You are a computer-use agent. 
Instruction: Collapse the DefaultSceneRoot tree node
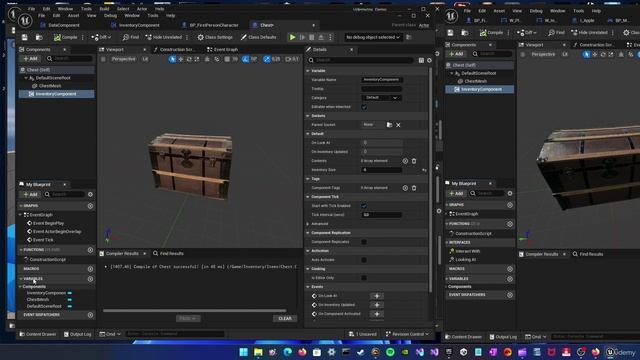point(26,78)
